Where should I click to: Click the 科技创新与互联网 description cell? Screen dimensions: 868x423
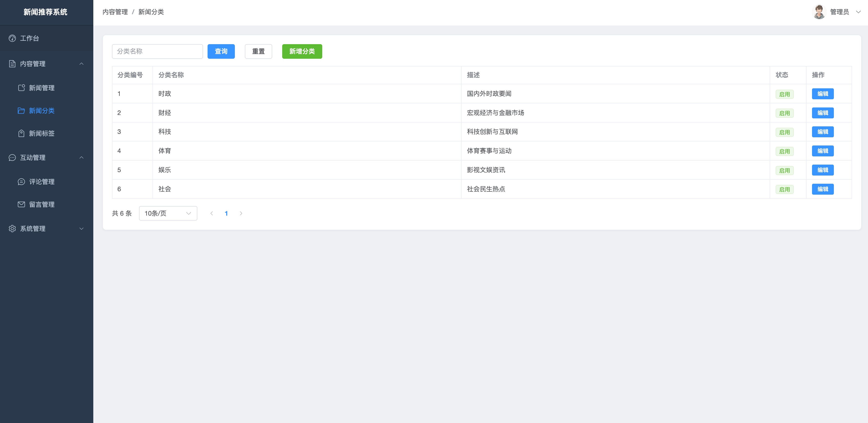tap(616, 132)
